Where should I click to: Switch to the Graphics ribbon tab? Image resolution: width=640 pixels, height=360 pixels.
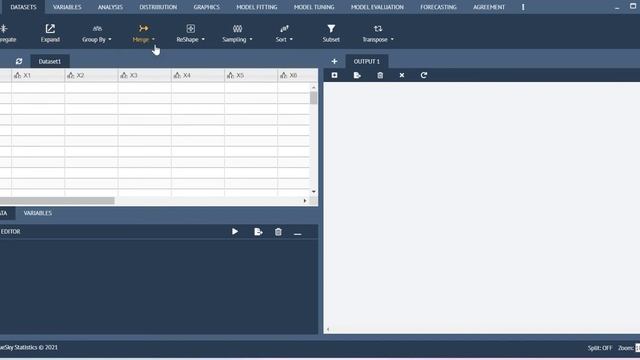point(207,7)
